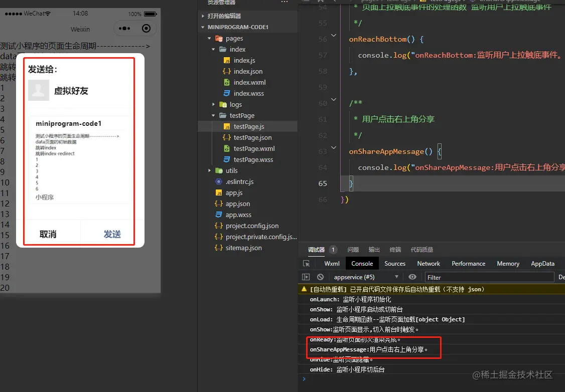Open the Console devtools tab
The height and width of the screenshot is (392, 565).
pos(362,264)
